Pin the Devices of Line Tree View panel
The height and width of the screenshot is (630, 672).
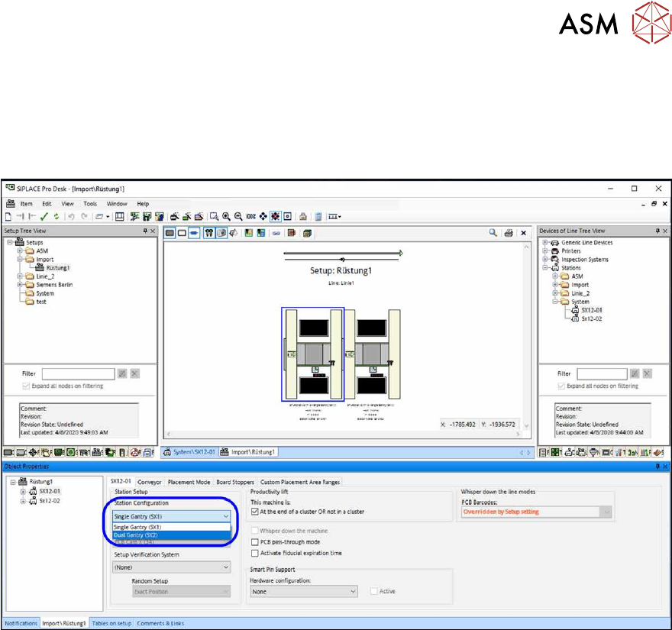[x=657, y=231]
